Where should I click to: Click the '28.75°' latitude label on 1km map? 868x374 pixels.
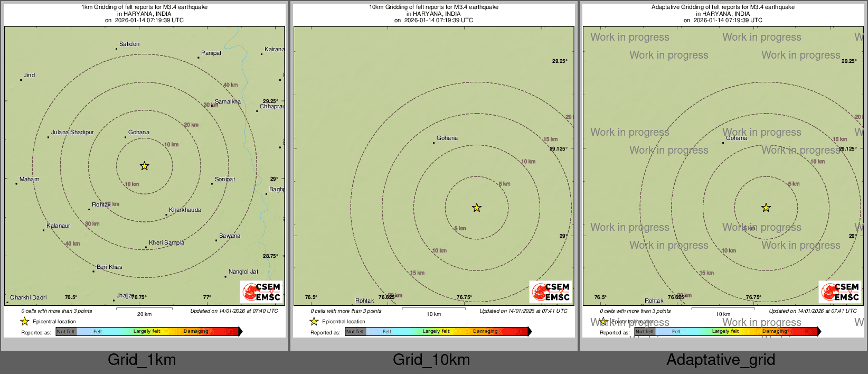(270, 256)
